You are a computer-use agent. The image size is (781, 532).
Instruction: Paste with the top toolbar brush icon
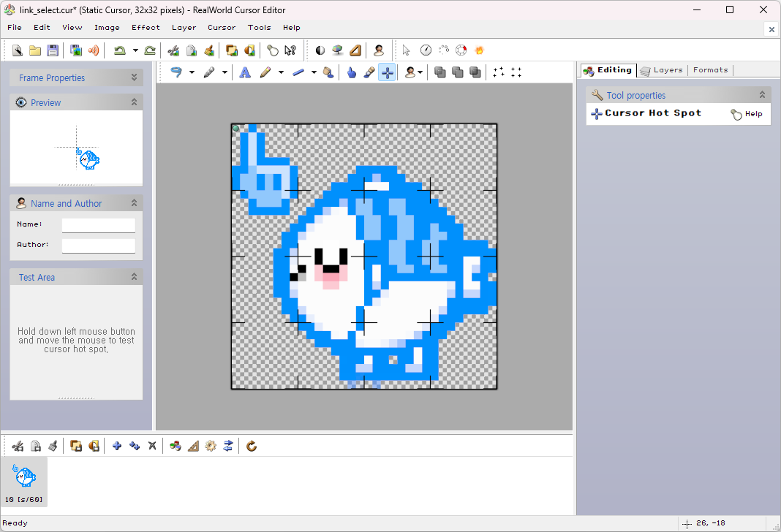(x=209, y=50)
